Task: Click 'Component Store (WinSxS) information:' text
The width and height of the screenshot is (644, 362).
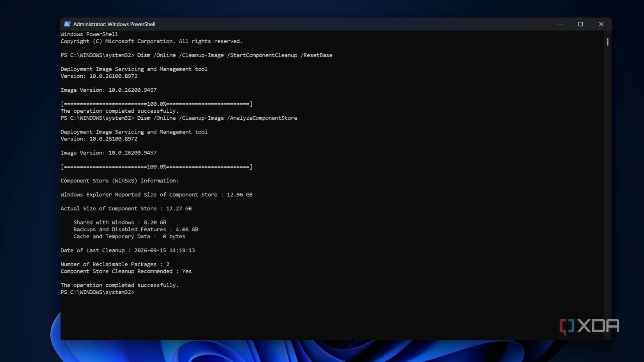Action: click(x=119, y=181)
